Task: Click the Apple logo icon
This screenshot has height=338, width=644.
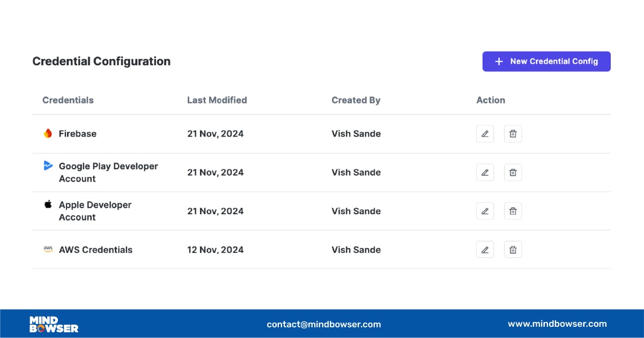Action: pos(48,205)
